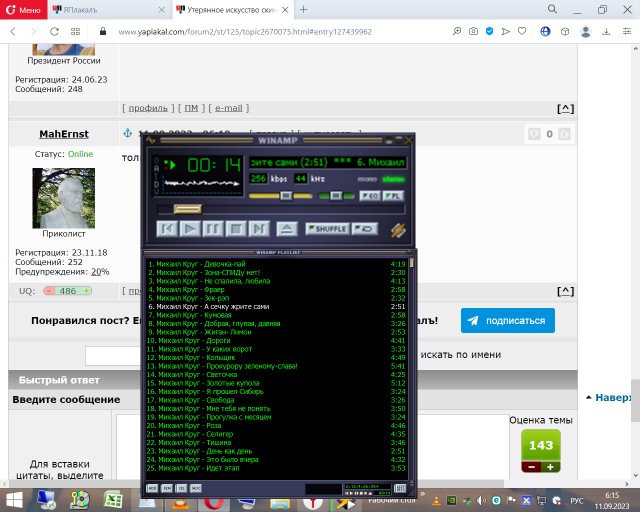This screenshot has width=640, height=512.
Task: Click topic rating green plus button
Action: [551, 467]
